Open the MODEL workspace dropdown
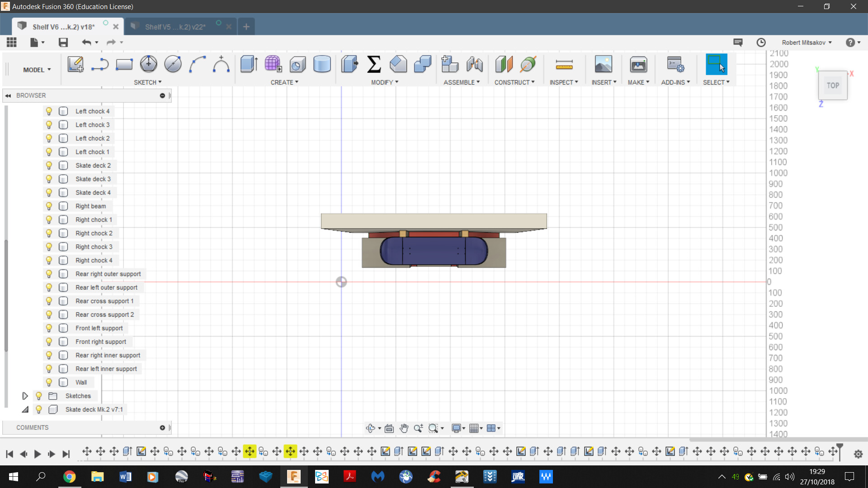The height and width of the screenshot is (488, 868). tap(37, 70)
